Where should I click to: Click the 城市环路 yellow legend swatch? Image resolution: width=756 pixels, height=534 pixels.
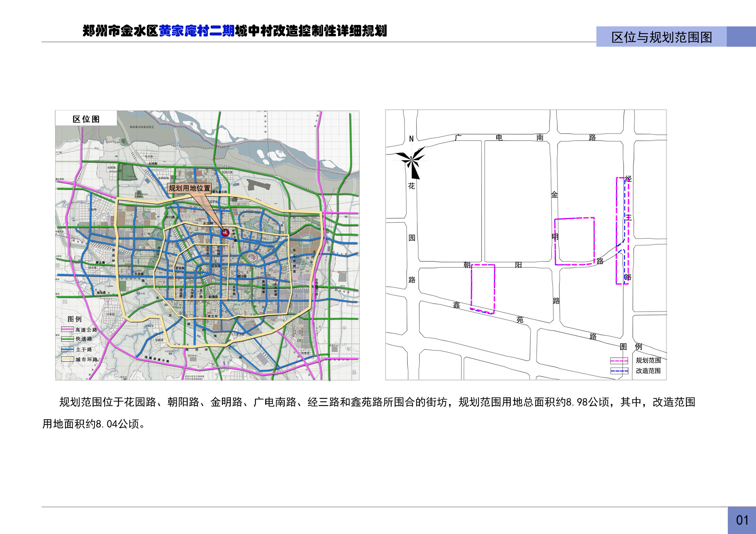67,360
